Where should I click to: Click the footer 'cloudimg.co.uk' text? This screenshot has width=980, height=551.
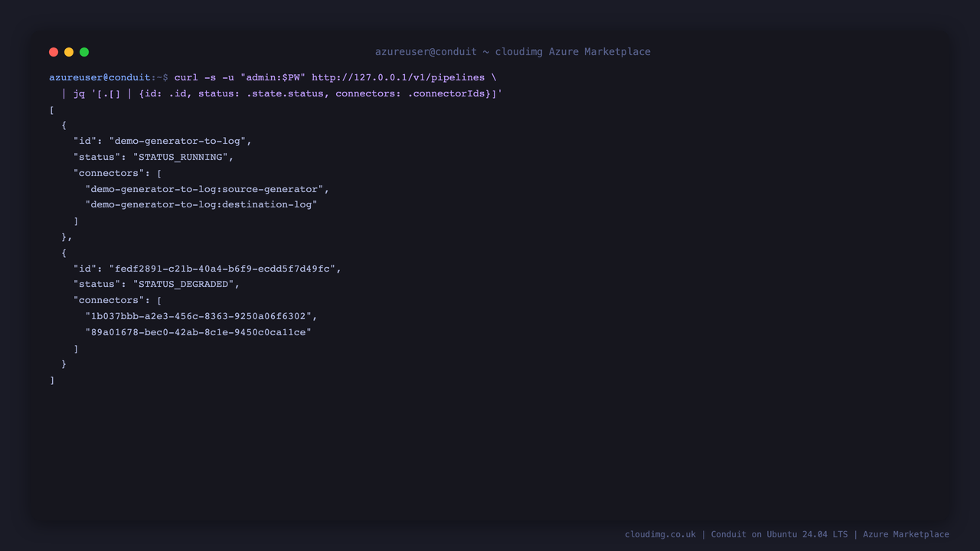pyautogui.click(x=660, y=534)
